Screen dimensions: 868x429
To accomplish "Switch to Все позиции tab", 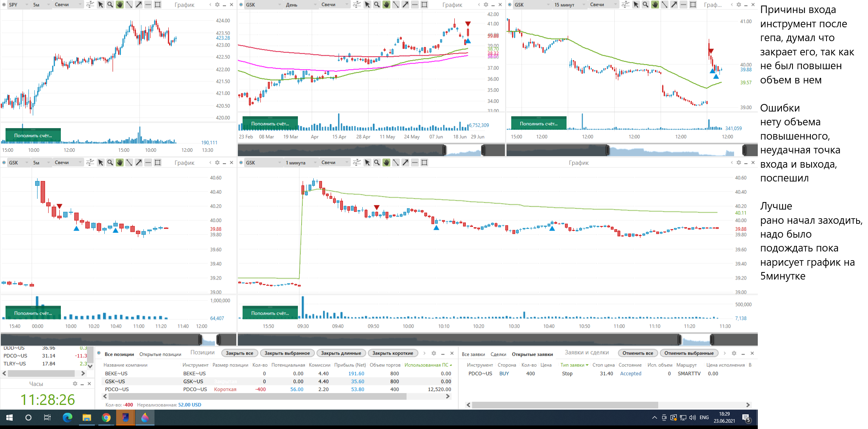I will click(x=119, y=354).
